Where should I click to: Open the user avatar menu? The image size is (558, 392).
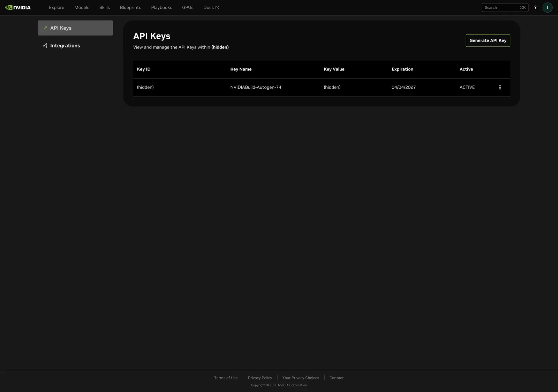point(548,7)
